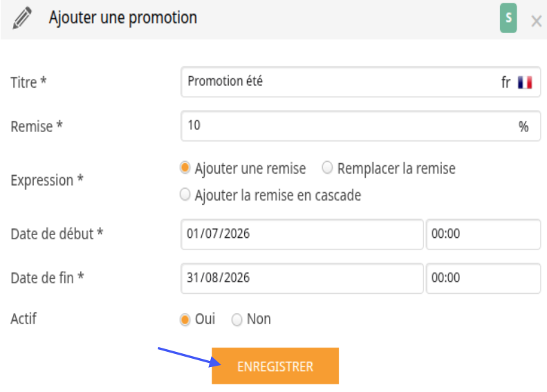The image size is (547, 392).
Task: Click the Ajouter une promotion title text
Action: 123,18
